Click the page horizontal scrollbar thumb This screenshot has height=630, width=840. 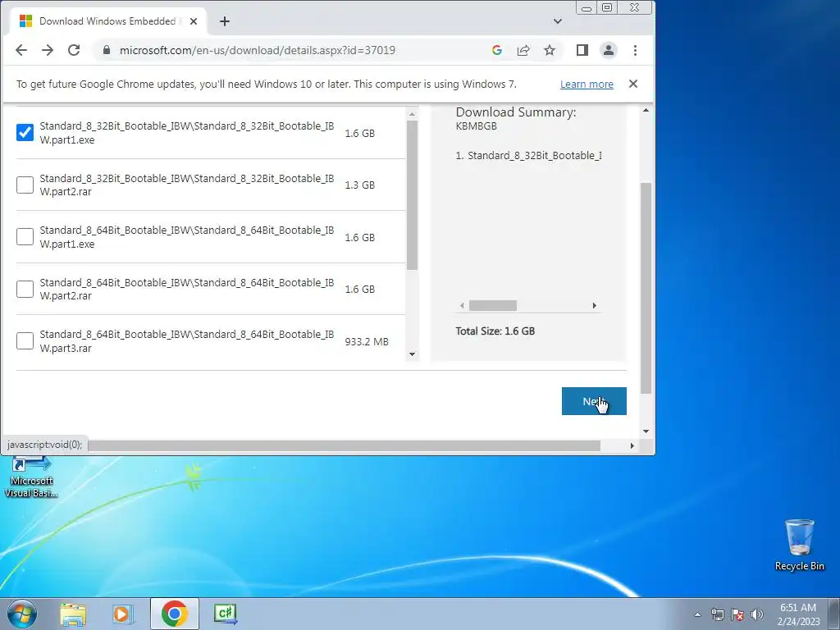point(344,445)
